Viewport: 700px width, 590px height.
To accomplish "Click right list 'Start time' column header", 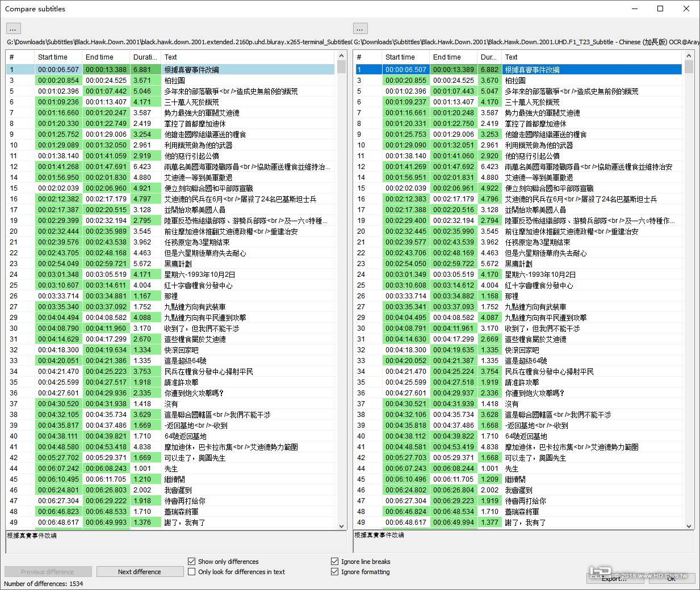I will 406,57.
